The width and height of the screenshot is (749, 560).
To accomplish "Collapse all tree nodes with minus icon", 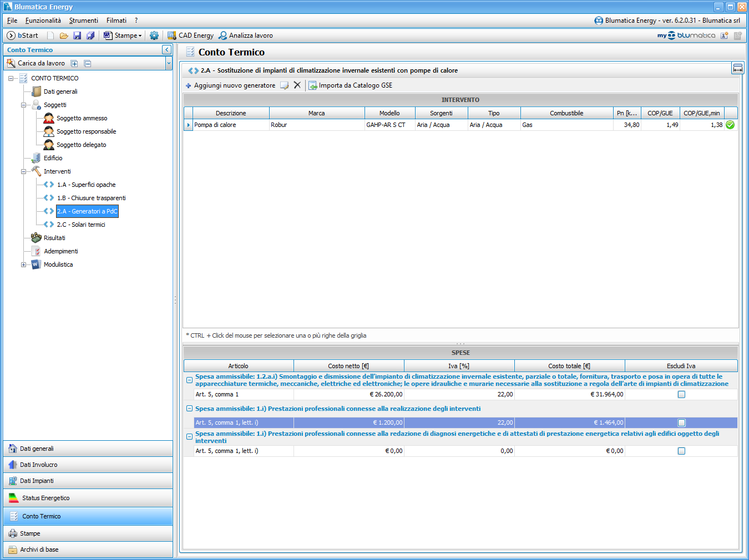I will click(x=87, y=64).
